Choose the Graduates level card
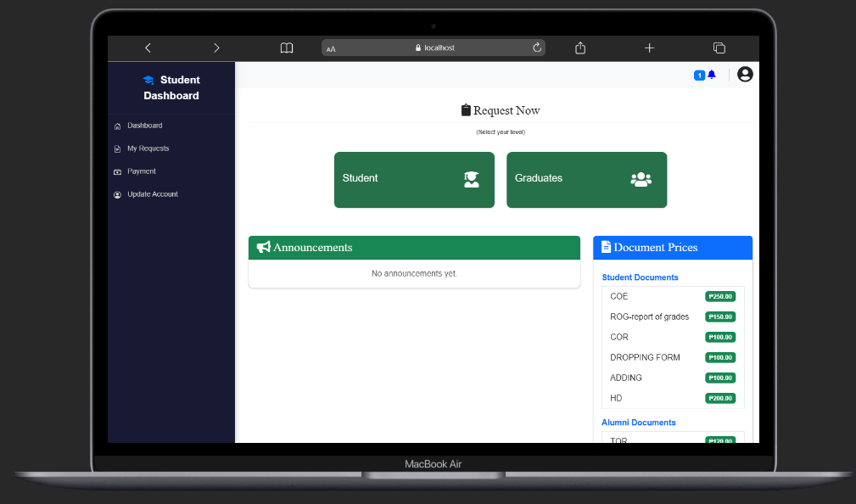Image resolution: width=856 pixels, height=504 pixels. (x=586, y=179)
